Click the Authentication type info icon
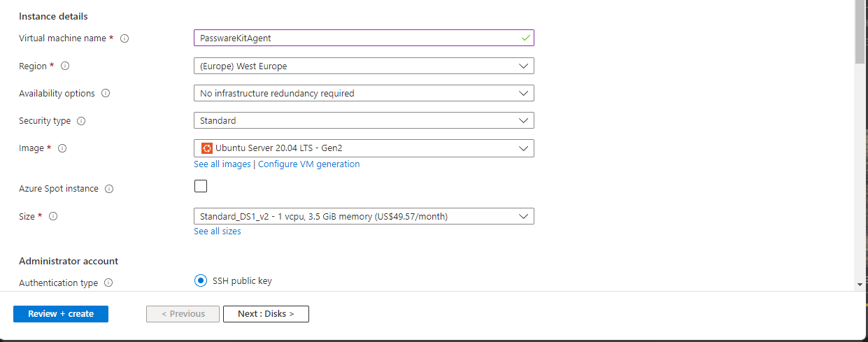Image resolution: width=868 pixels, height=342 pixels. click(x=108, y=283)
